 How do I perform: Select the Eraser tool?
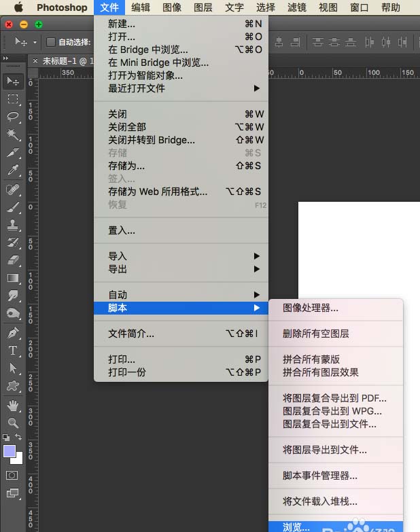[13, 260]
